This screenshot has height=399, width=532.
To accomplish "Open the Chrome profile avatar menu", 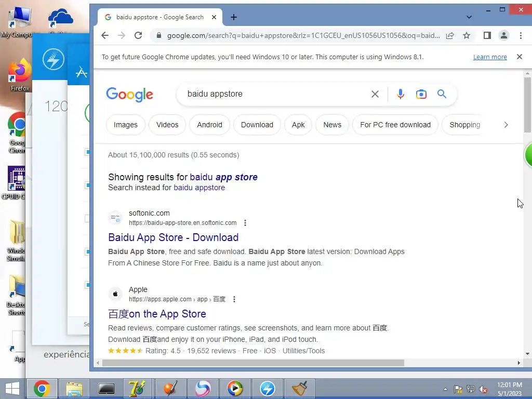I will (x=504, y=35).
